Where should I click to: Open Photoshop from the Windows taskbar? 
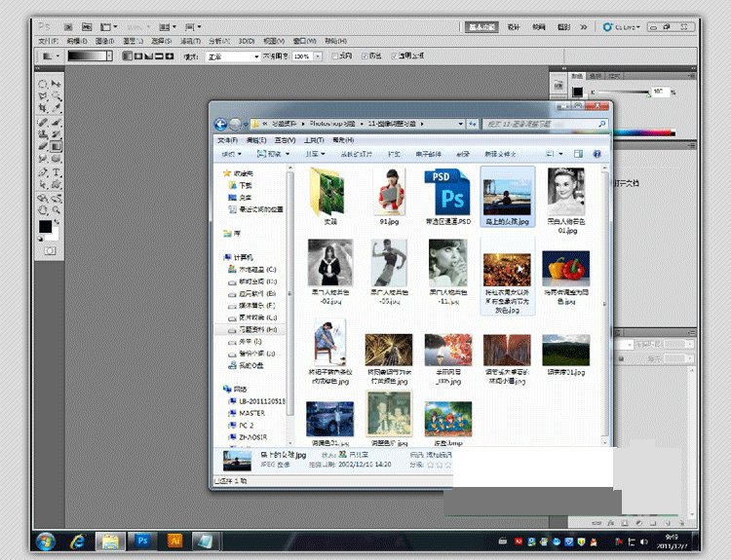[142, 541]
